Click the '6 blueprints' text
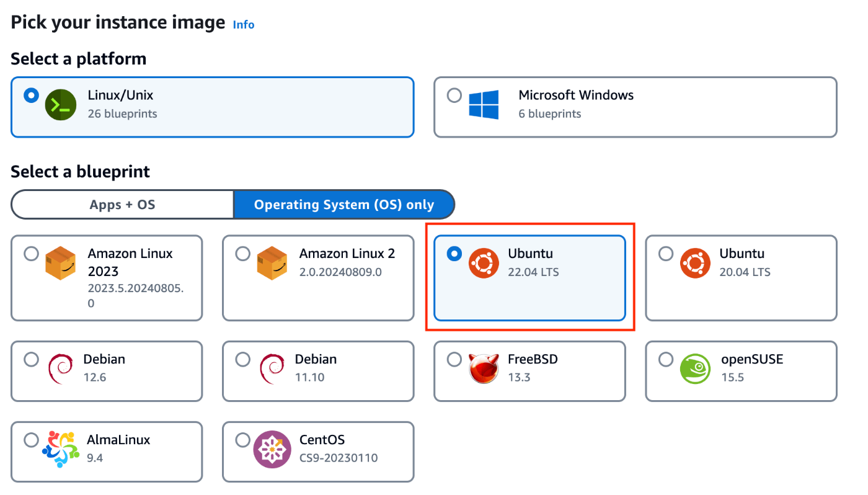Screen dimensions: 868x495 point(550,114)
